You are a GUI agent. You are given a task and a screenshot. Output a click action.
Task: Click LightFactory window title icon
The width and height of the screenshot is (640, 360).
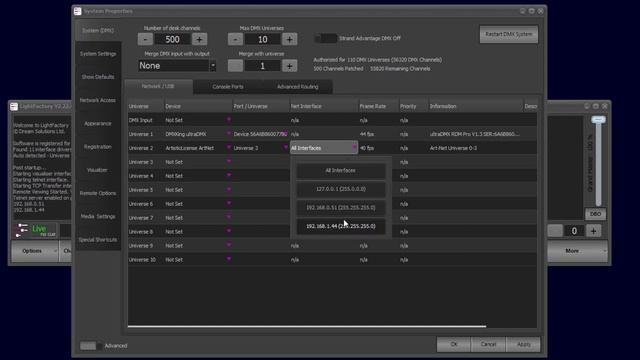pyautogui.click(x=14, y=107)
